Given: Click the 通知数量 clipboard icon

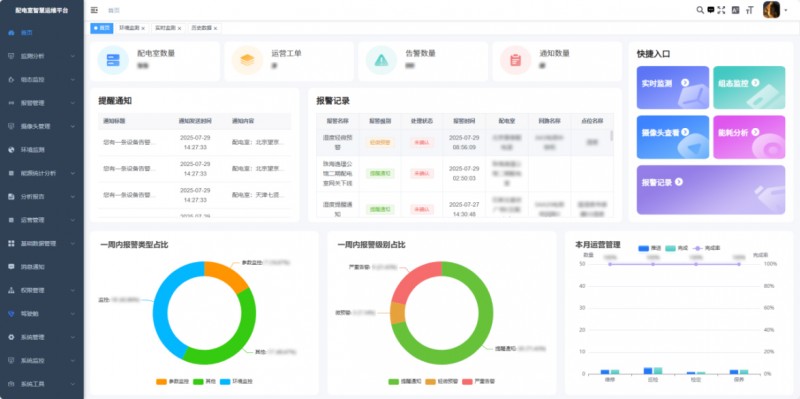Looking at the screenshot, I should pos(515,60).
